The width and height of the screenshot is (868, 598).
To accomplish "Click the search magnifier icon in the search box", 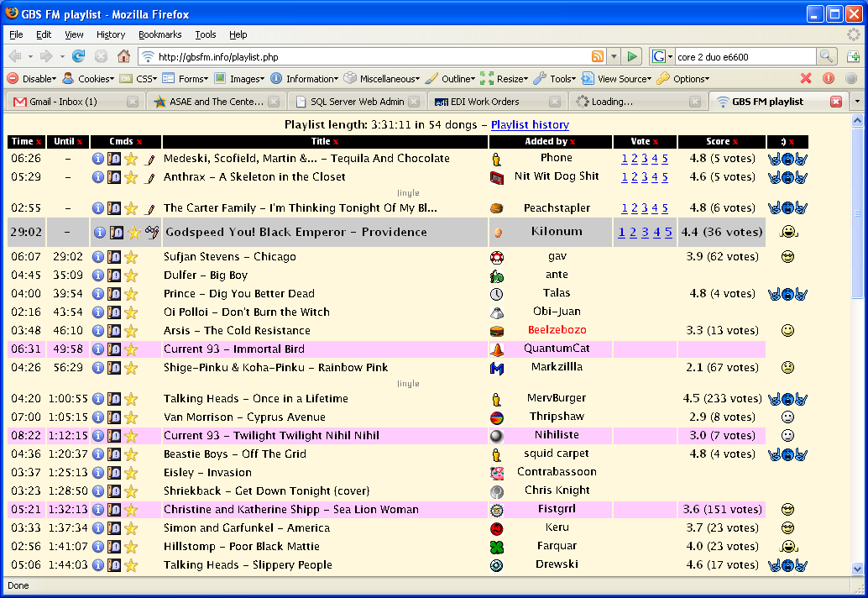I will tap(826, 56).
